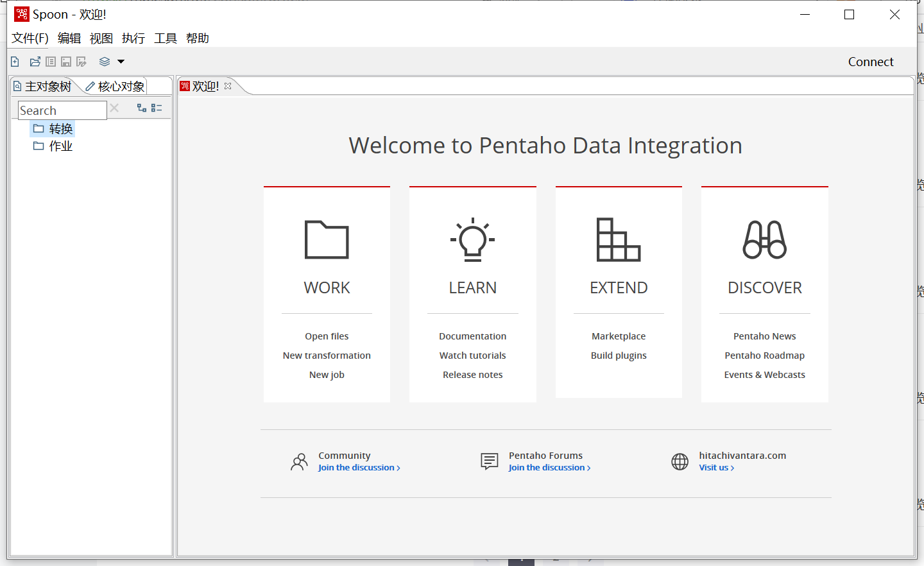924x566 pixels.
Task: Click the LEARN lightbulb icon
Action: click(473, 239)
